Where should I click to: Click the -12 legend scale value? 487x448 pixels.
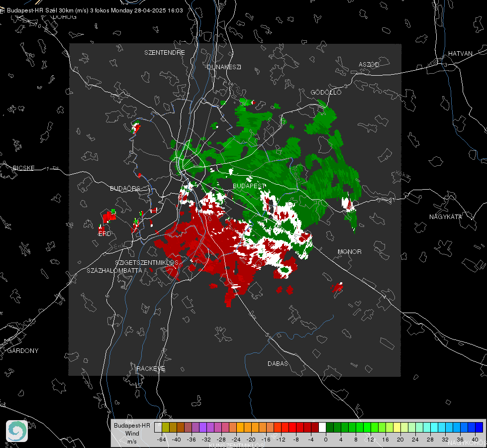click(281, 440)
